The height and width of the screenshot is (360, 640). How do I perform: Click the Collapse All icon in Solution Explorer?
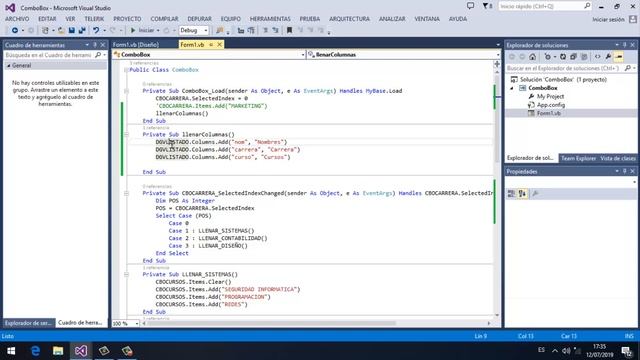(573, 57)
